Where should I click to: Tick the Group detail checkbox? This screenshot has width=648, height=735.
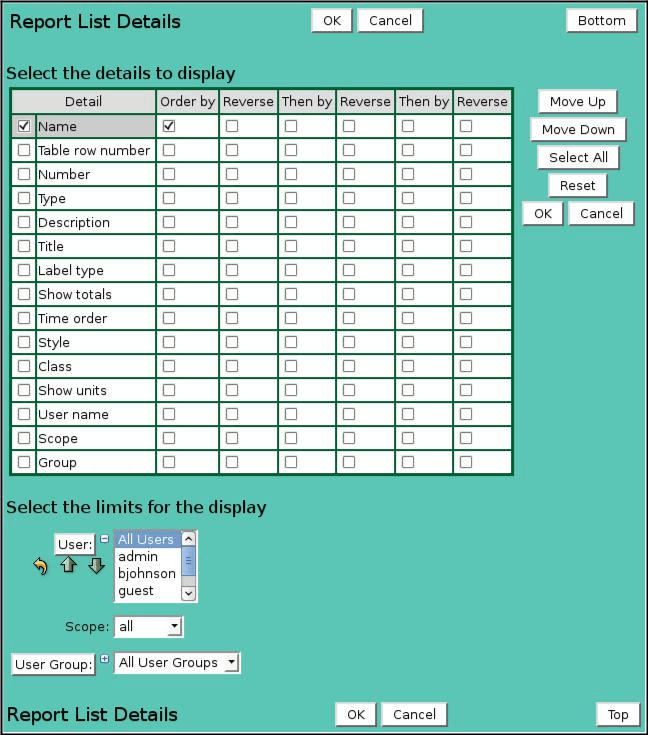(24, 462)
